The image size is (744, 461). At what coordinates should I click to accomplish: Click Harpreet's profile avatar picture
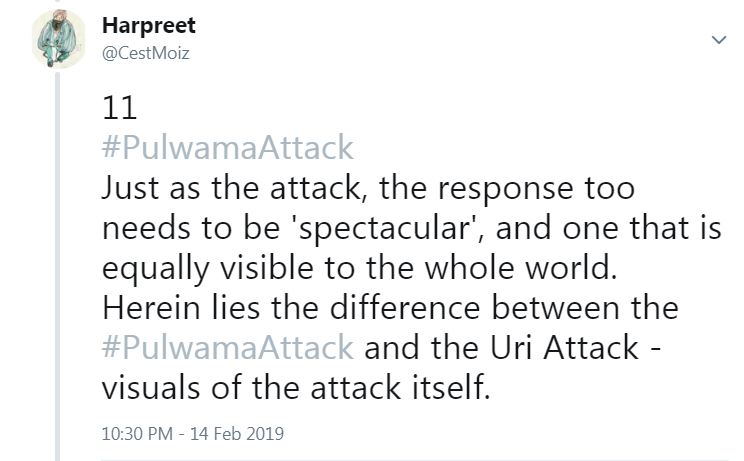coord(59,39)
